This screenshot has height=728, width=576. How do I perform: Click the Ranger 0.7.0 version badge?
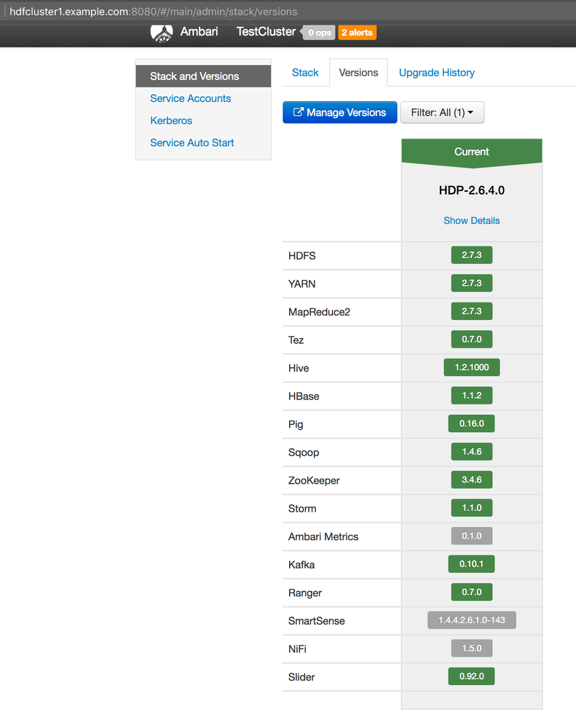tap(472, 592)
